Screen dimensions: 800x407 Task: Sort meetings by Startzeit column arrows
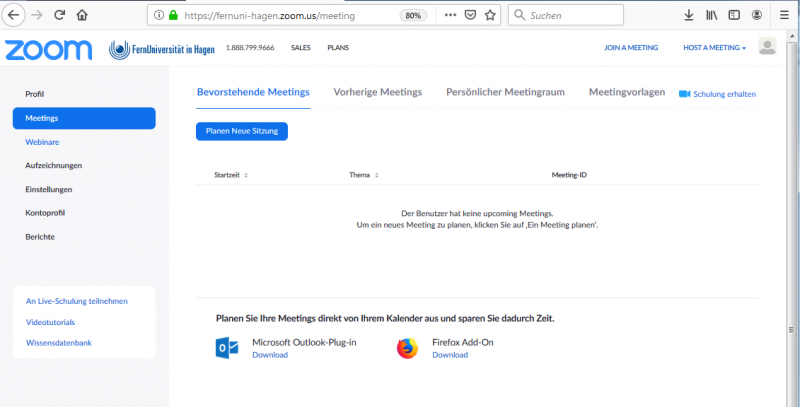click(245, 175)
